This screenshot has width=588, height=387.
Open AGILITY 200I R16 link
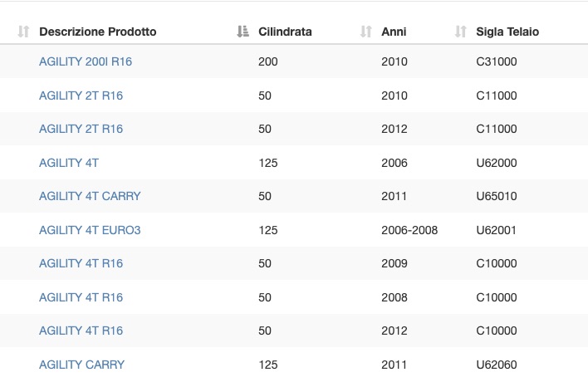(86, 61)
